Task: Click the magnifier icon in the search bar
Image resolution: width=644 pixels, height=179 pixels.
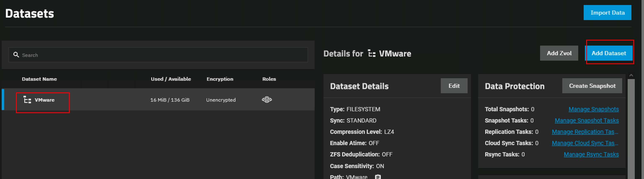Action: (16, 55)
